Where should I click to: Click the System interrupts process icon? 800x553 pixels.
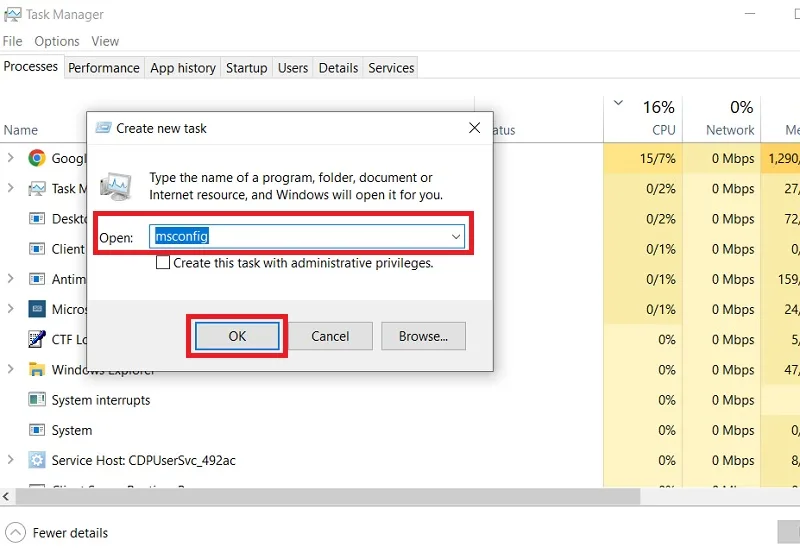point(37,399)
